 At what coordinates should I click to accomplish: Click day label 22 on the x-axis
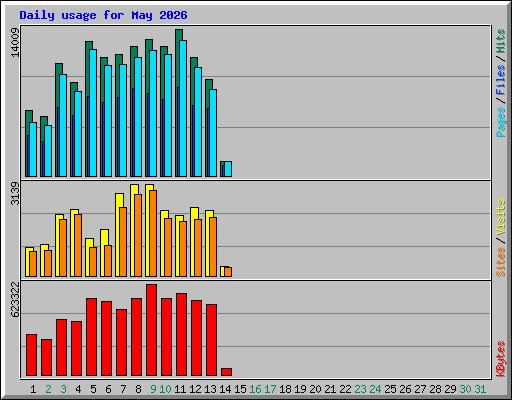345,389
